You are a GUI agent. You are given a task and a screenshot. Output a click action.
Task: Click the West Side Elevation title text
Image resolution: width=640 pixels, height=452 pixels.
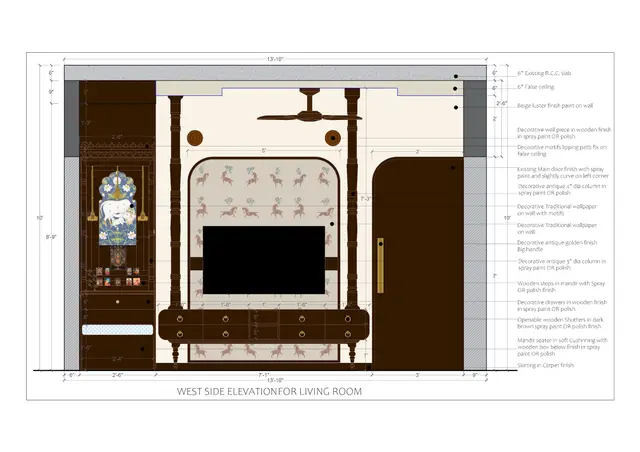269,391
